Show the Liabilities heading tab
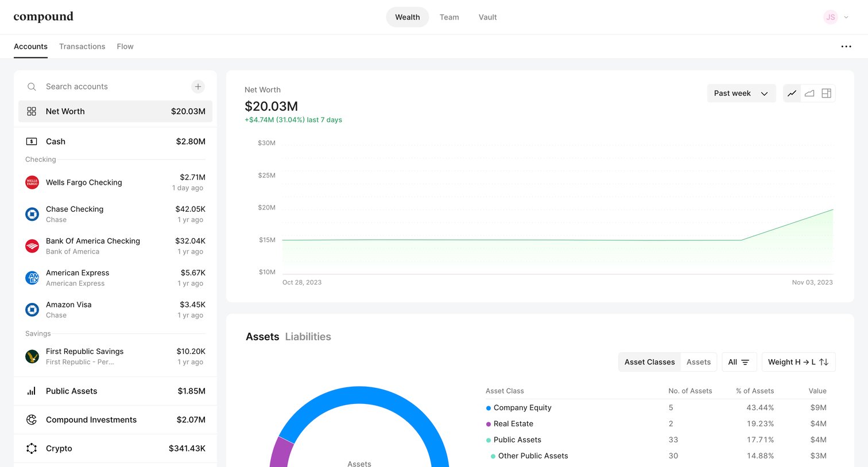Screen dimensions: 868x467 pos(308,337)
